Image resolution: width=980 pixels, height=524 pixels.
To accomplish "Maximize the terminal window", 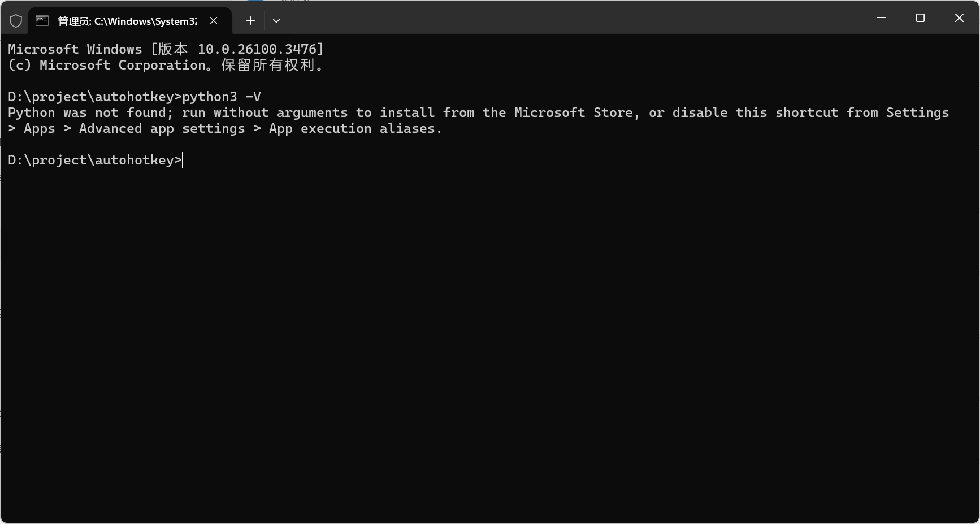I will point(920,18).
